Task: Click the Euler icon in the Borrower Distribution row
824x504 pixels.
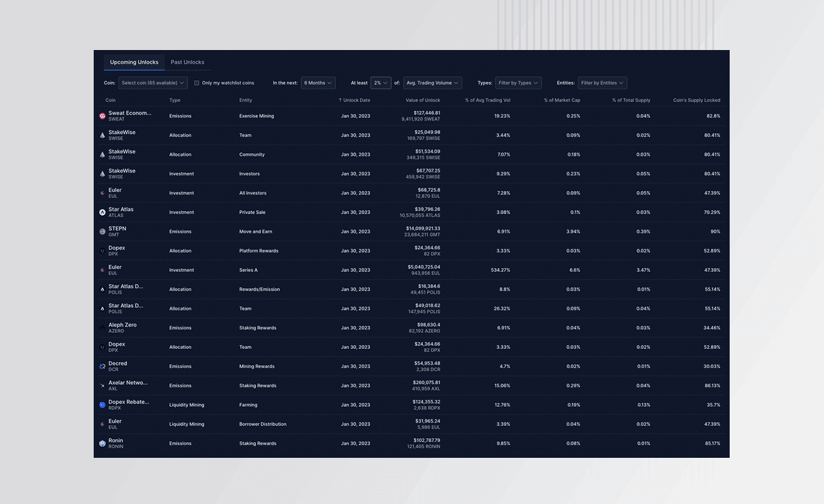Action: click(x=102, y=424)
